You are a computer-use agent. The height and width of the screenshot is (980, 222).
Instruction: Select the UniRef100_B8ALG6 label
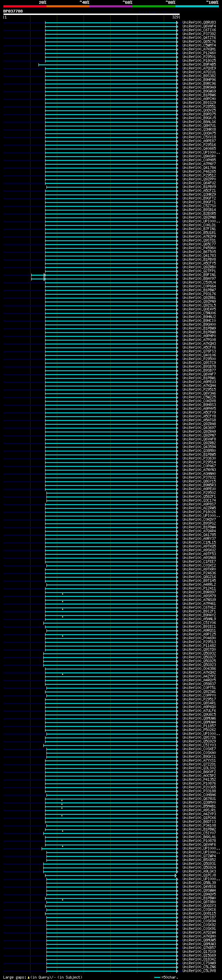pos(199,122)
